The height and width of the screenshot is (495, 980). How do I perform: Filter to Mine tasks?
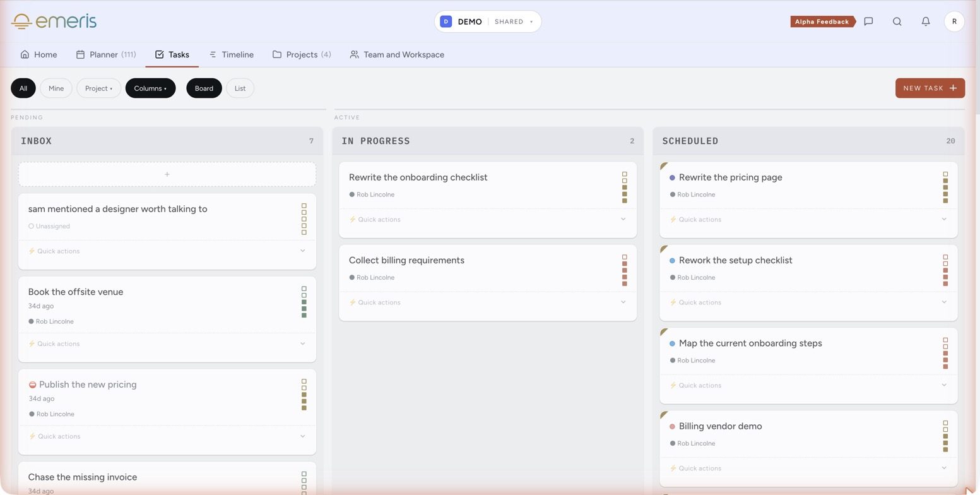[56, 88]
